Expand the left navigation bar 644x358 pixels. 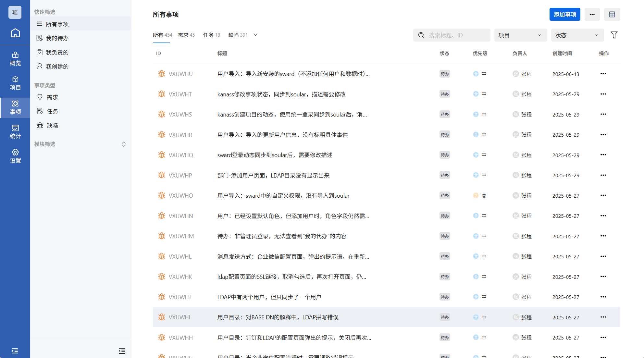tap(15, 351)
